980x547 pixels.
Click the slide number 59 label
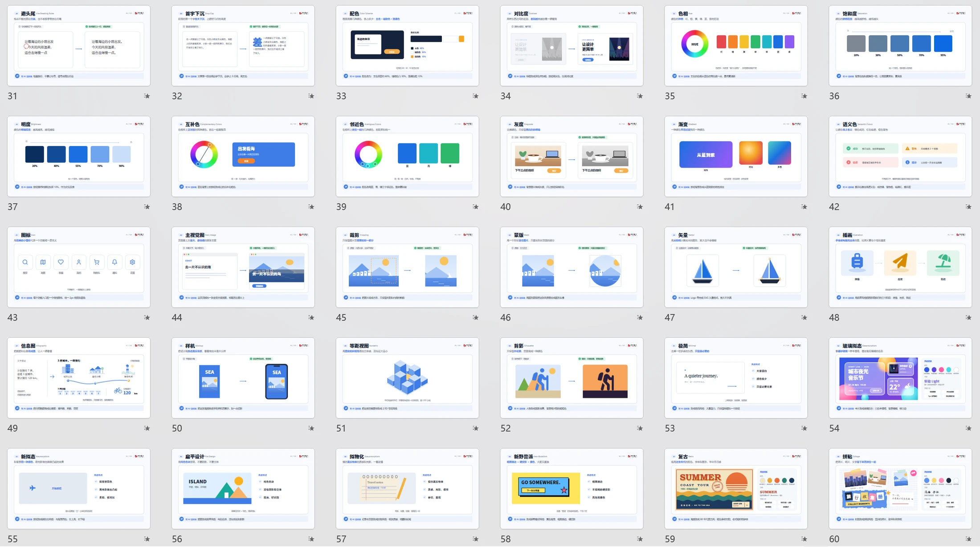670,539
